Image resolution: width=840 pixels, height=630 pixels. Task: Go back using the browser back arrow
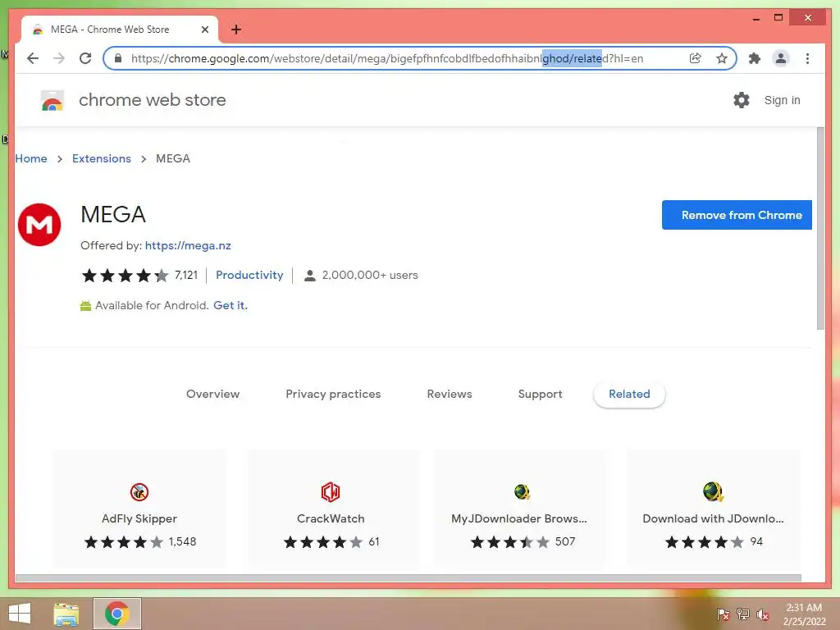[33, 58]
